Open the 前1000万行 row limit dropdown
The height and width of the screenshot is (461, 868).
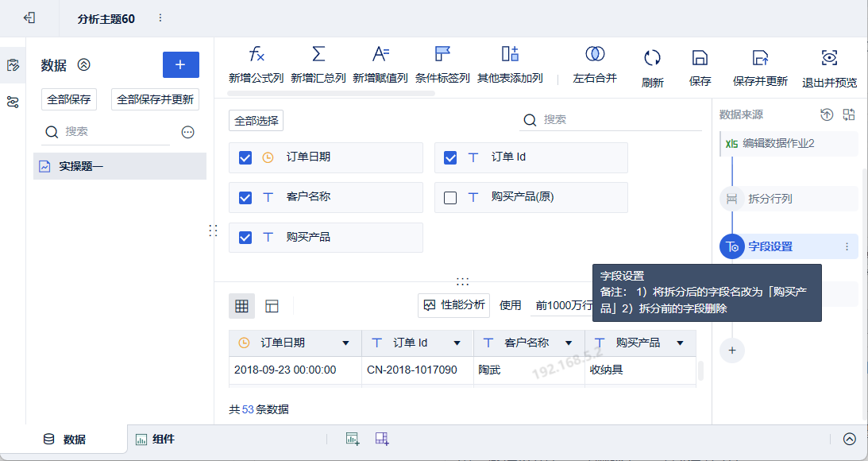click(562, 306)
